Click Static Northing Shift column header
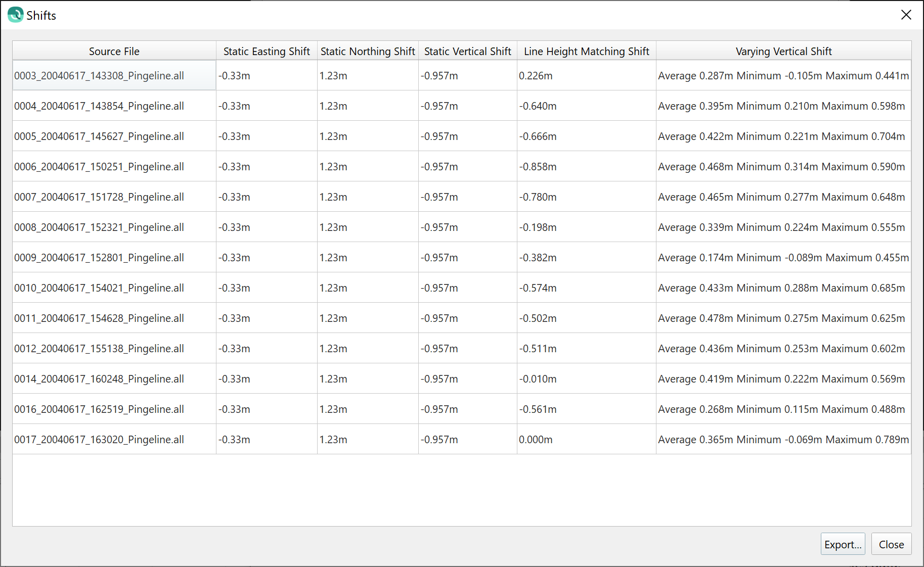The image size is (924, 567). click(368, 51)
